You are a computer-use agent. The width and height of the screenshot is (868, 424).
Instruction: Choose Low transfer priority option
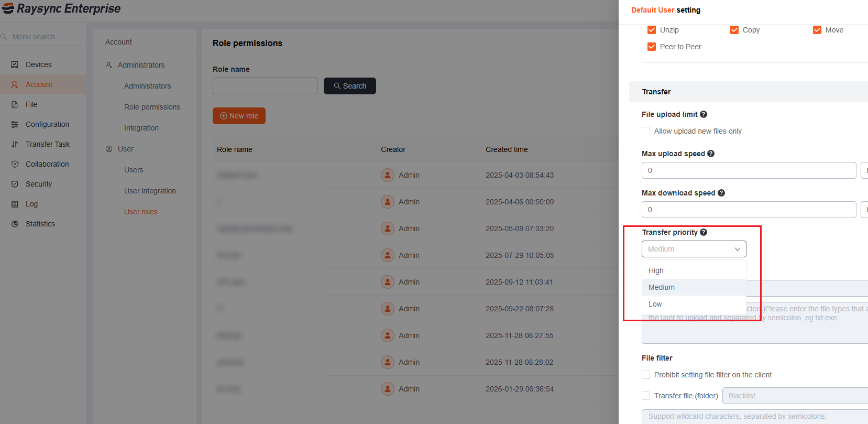pos(655,304)
